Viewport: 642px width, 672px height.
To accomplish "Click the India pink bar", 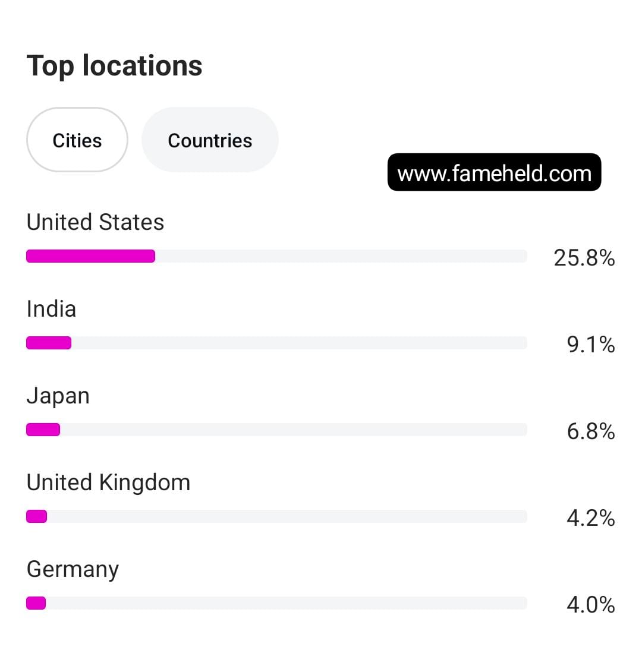I will [49, 343].
